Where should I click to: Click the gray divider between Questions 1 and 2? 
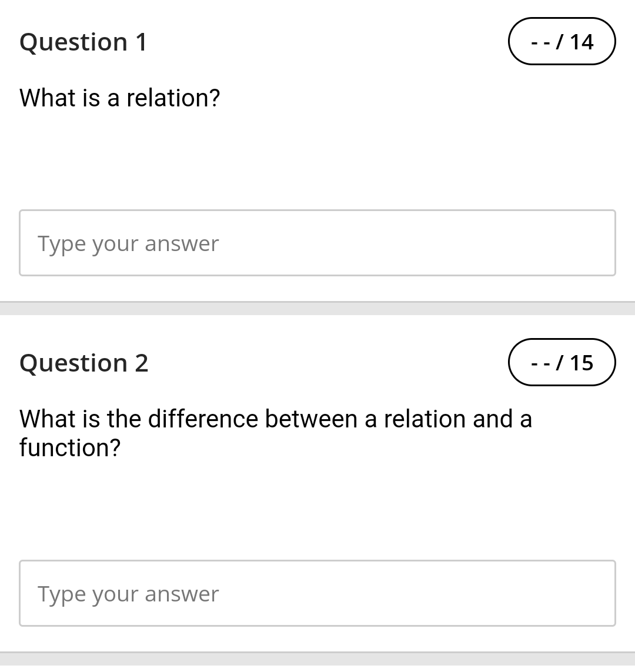[x=317, y=309]
